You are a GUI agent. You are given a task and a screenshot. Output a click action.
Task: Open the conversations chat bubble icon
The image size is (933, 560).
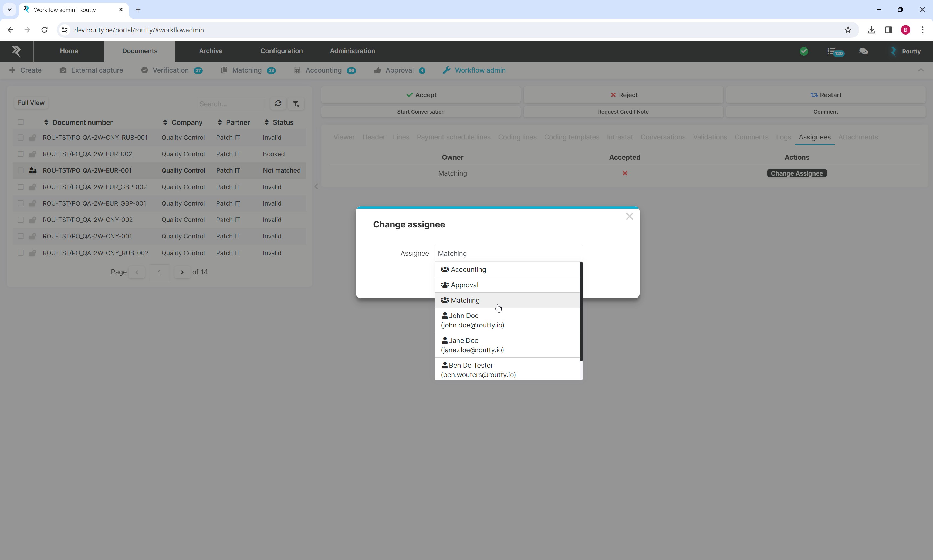tap(863, 51)
